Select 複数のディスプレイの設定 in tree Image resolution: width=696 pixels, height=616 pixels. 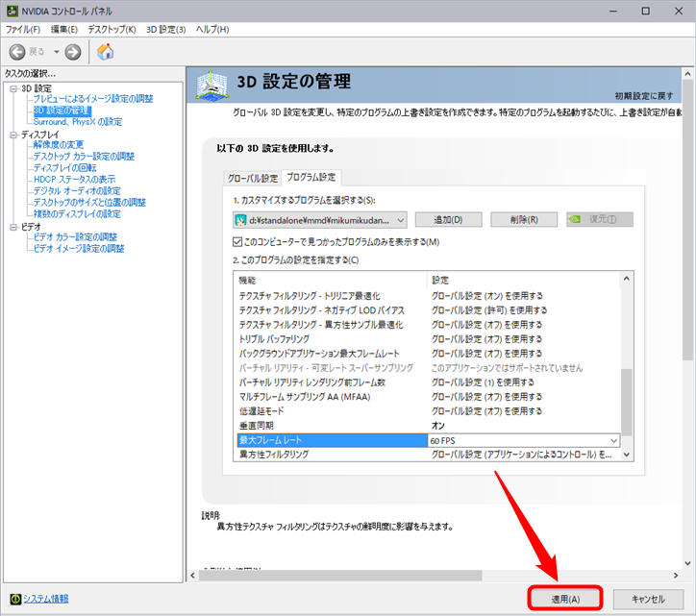pyautogui.click(x=77, y=214)
